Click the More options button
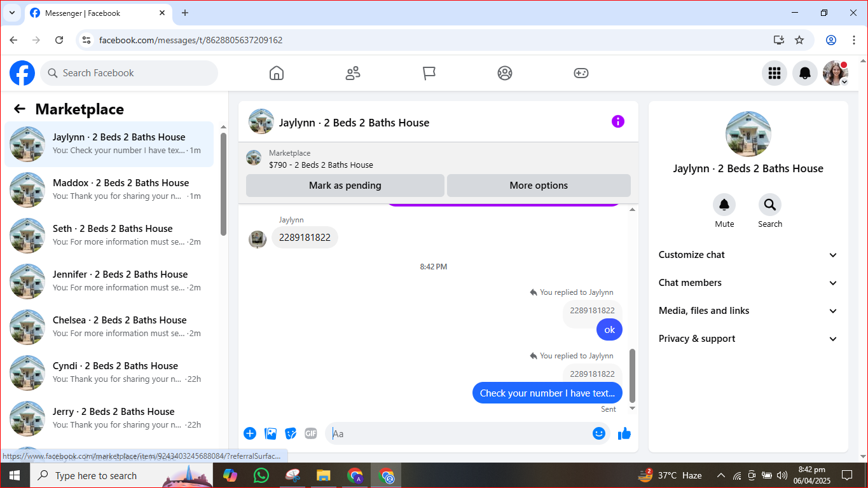The width and height of the screenshot is (868, 488). point(539,186)
